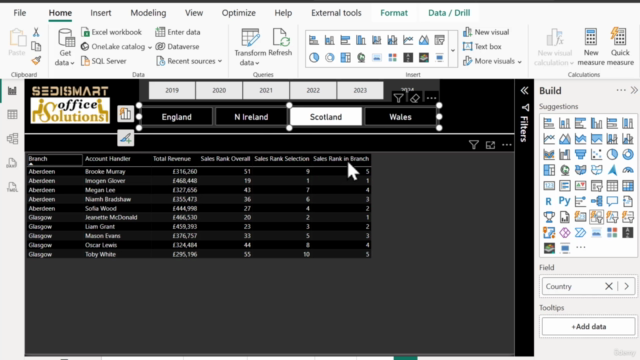This screenshot has height=360, width=640.
Task: Select the Python visual
Action: point(564,201)
